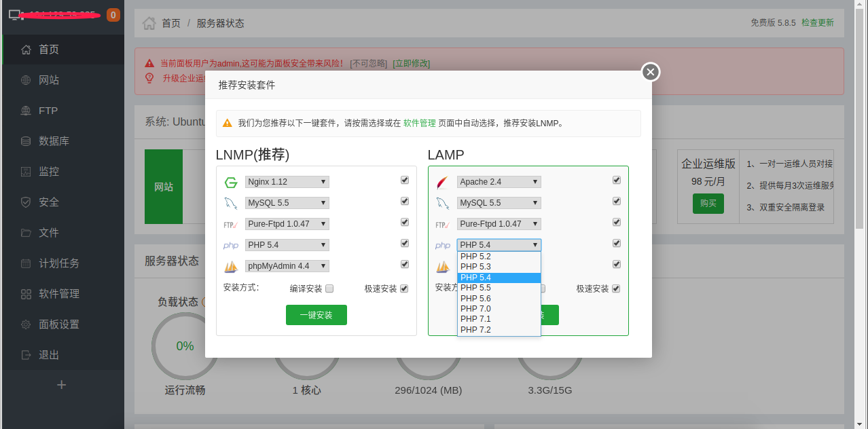Select PHP 5.3 from the open list
This screenshot has height=429, width=868.
(499, 267)
